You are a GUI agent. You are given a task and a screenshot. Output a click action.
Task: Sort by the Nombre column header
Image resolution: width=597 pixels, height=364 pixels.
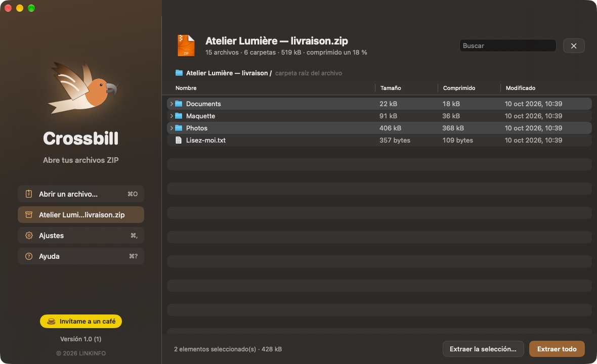(186, 88)
